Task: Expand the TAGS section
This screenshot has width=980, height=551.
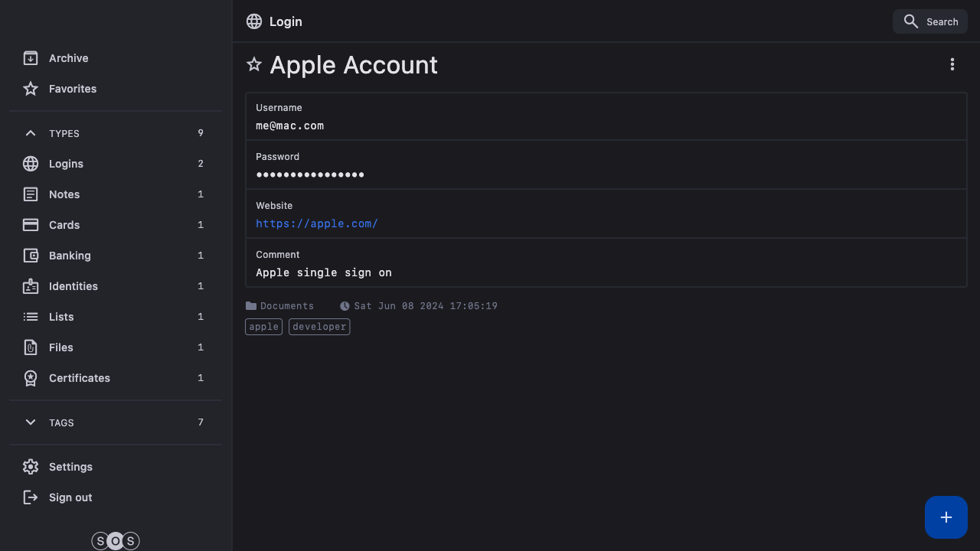Action: click(31, 422)
